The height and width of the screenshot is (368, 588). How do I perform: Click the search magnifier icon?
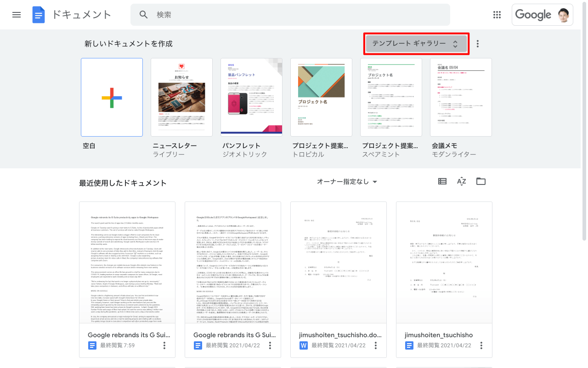point(144,15)
